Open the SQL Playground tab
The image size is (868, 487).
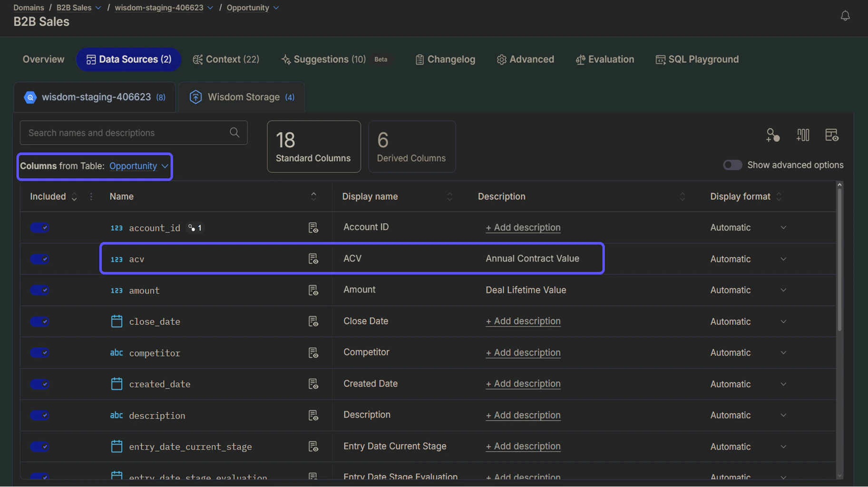click(697, 59)
